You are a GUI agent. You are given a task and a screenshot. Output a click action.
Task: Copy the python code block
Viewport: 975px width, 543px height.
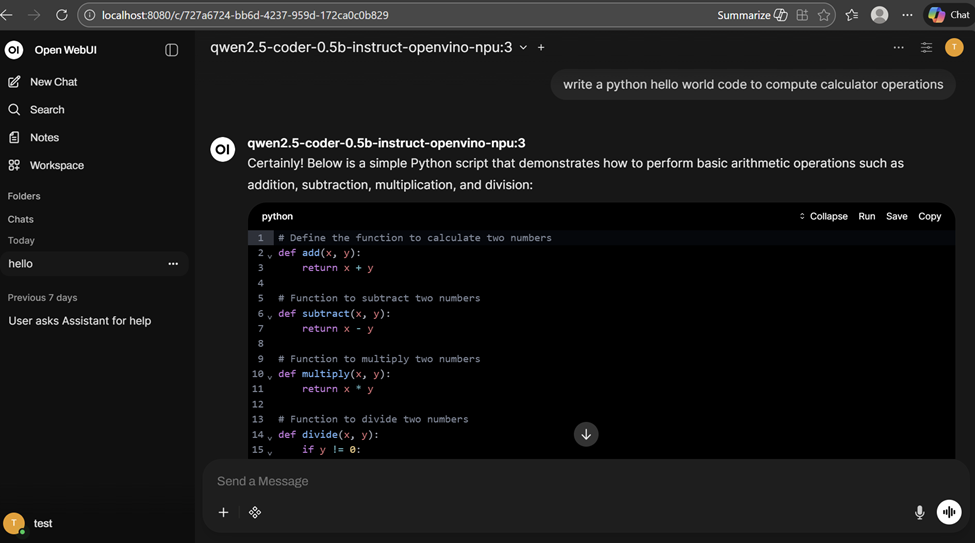tap(930, 216)
